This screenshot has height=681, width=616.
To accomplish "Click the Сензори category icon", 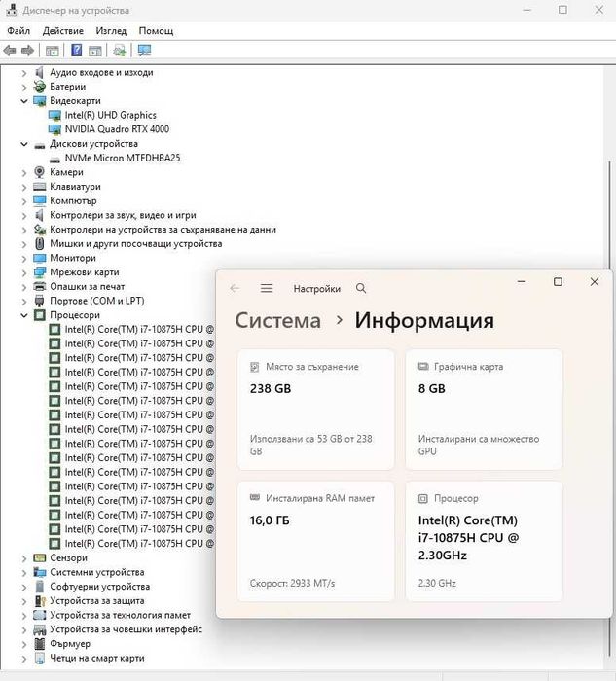I will (40, 558).
